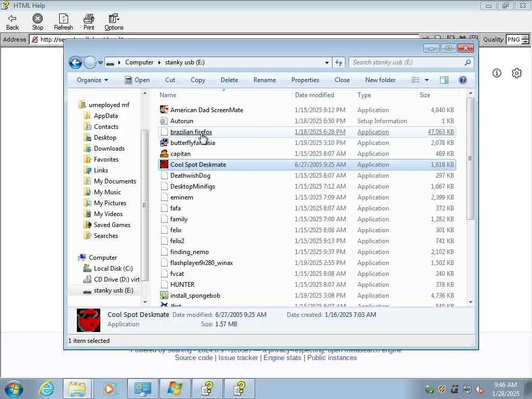Open settings gear icon on the page

[517, 73]
